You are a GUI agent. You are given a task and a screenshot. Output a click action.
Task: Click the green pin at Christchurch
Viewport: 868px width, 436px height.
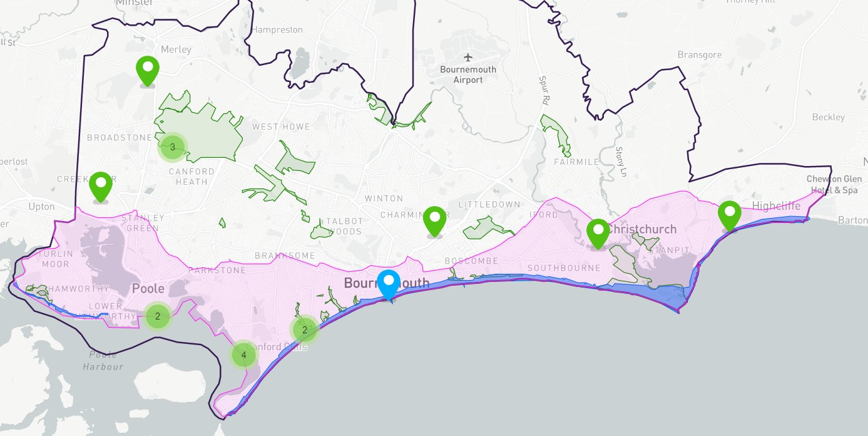tap(598, 234)
